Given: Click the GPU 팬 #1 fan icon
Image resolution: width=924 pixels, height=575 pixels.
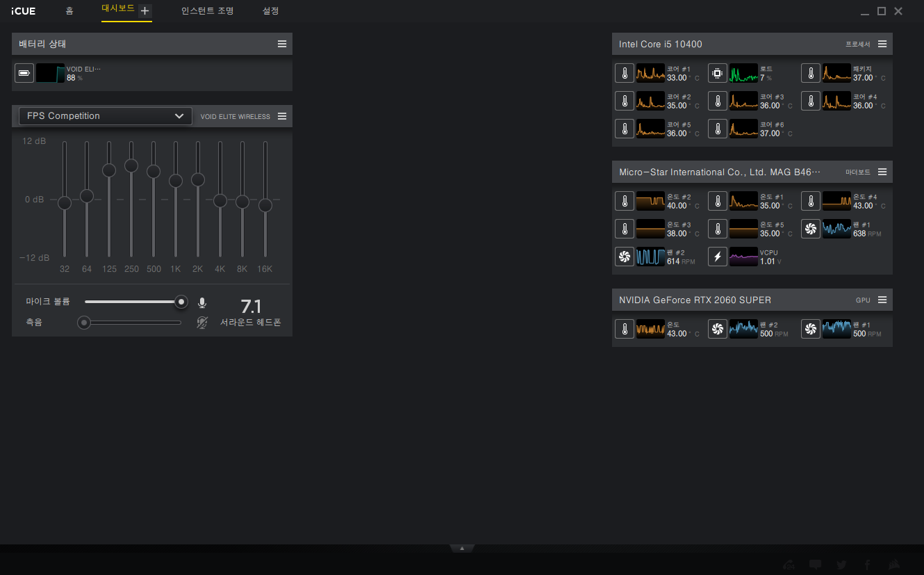Looking at the screenshot, I should pyautogui.click(x=811, y=329).
